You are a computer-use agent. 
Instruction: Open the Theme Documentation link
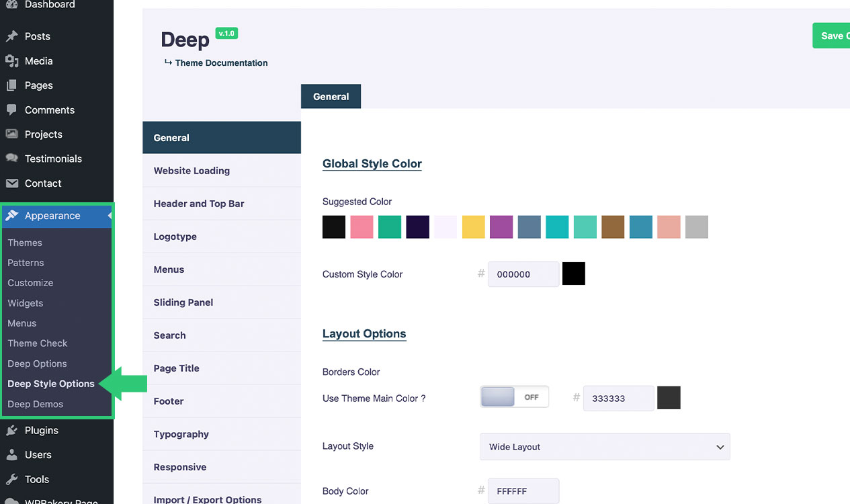point(221,63)
